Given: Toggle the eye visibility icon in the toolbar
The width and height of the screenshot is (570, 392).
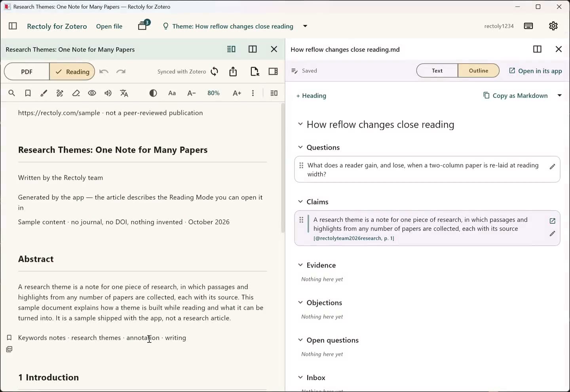Looking at the screenshot, I should (x=92, y=93).
